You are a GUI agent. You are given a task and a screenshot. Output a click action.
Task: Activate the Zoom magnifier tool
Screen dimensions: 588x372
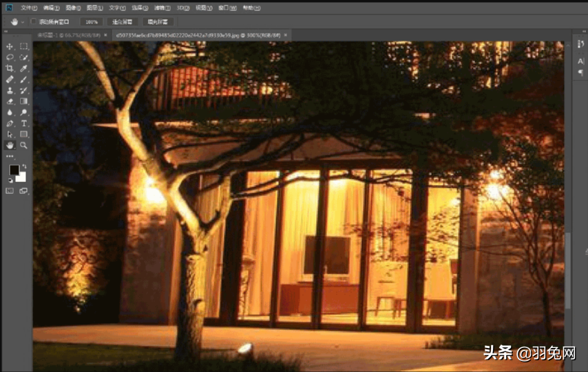23,145
